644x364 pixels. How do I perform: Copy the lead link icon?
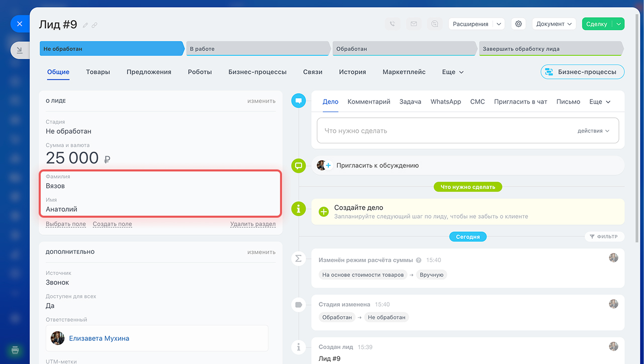95,25
